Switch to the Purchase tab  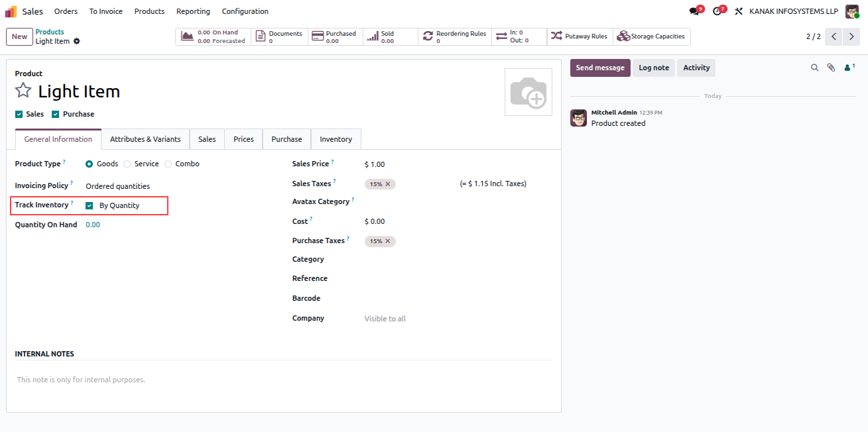(287, 139)
